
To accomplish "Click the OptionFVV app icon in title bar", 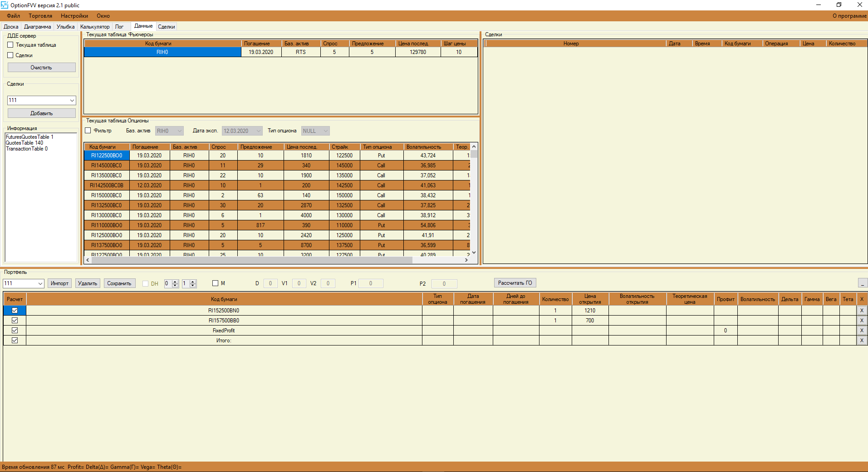I will tap(5, 5).
